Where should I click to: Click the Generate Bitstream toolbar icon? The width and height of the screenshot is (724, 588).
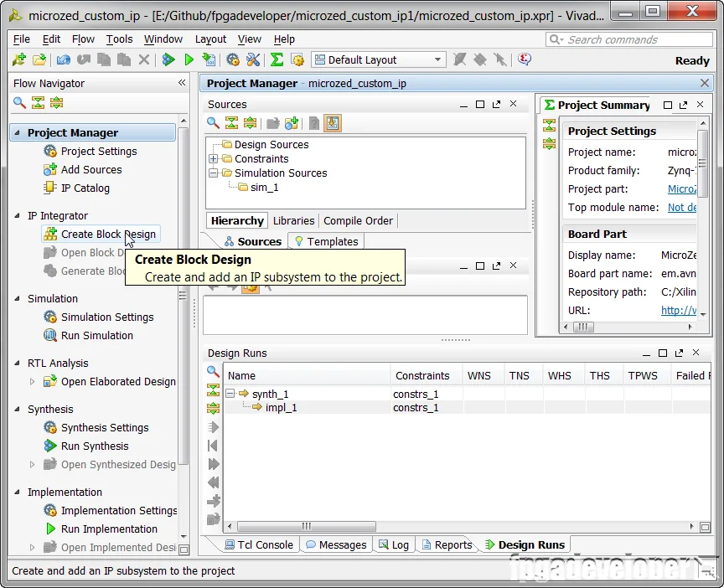(209, 59)
